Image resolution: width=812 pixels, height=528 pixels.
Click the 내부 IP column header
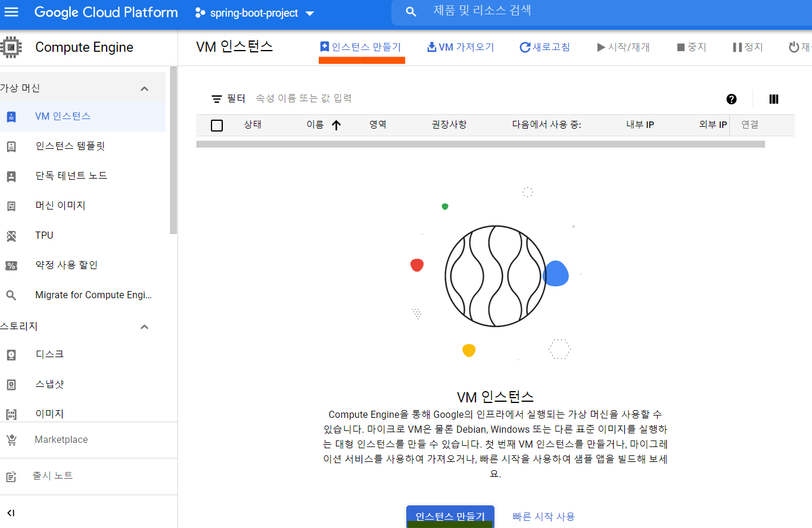pyautogui.click(x=640, y=125)
